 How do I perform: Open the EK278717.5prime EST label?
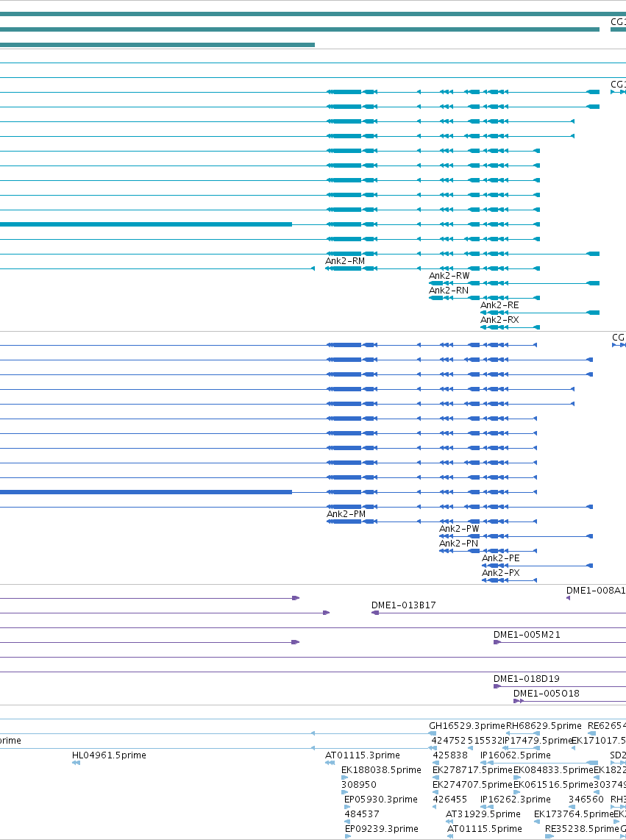(472, 770)
